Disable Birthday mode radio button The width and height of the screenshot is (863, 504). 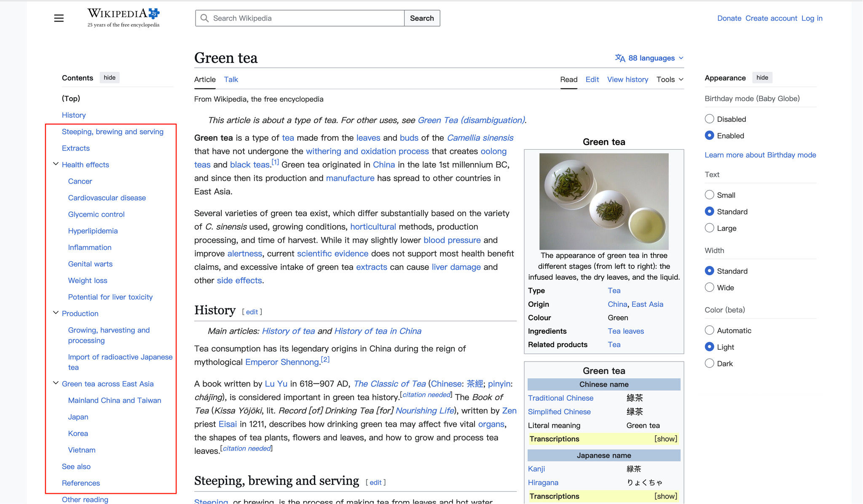[x=710, y=119]
